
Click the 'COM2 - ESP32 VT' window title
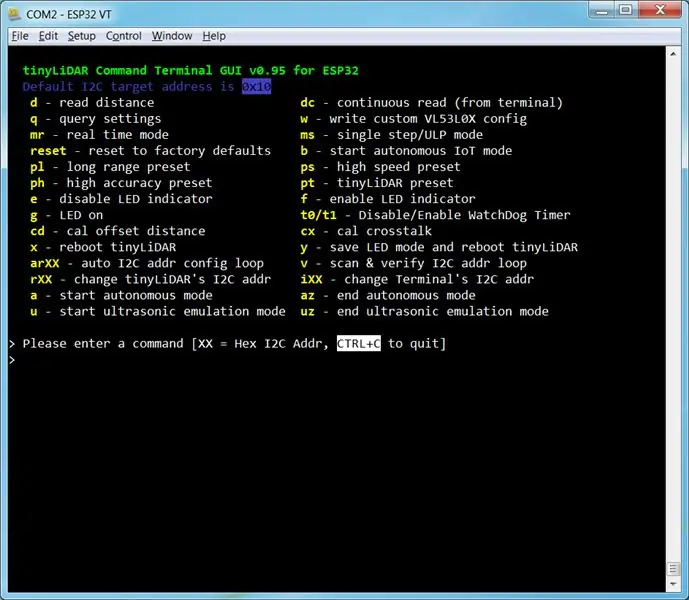tap(69, 14)
